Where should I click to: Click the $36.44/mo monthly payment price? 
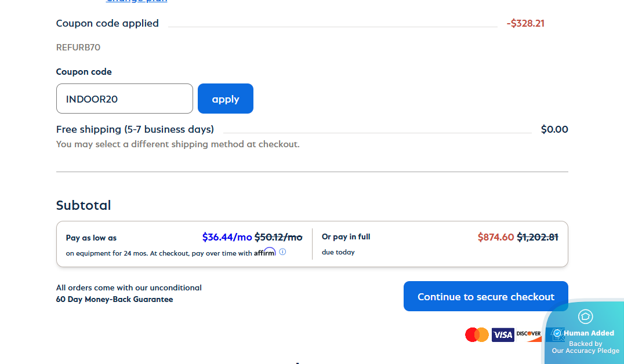[x=227, y=236]
